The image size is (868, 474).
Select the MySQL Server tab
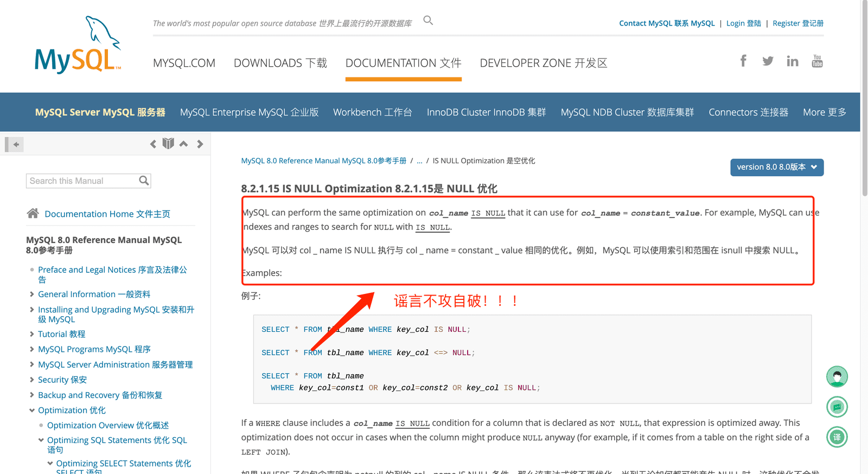pyautogui.click(x=100, y=112)
